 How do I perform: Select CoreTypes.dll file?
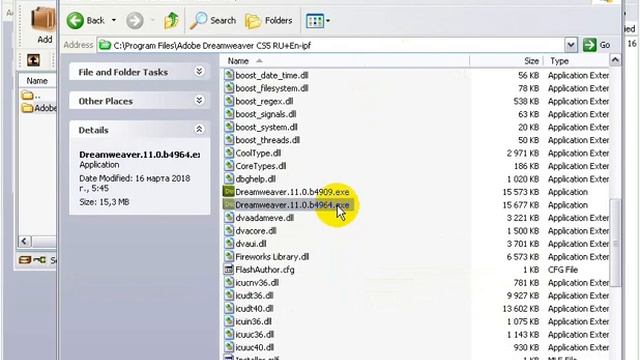[261, 166]
